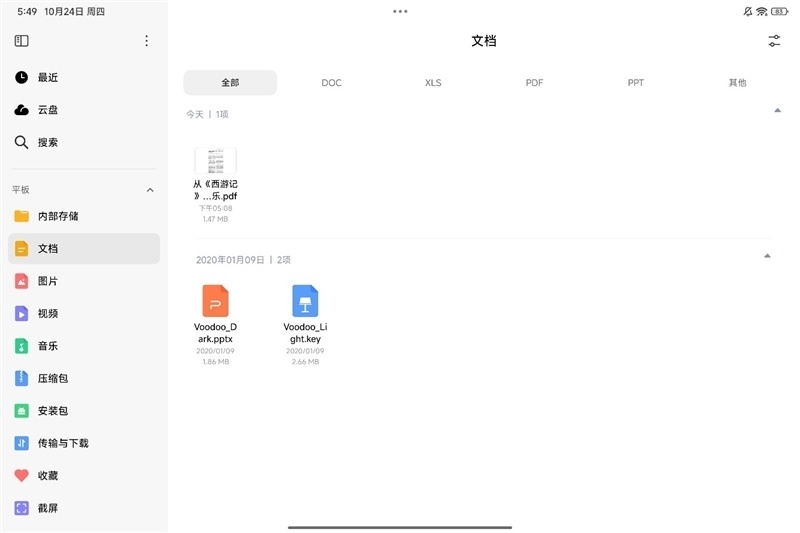Toggle the sidebar panel icon
The height and width of the screenshot is (533, 800).
pos(21,41)
